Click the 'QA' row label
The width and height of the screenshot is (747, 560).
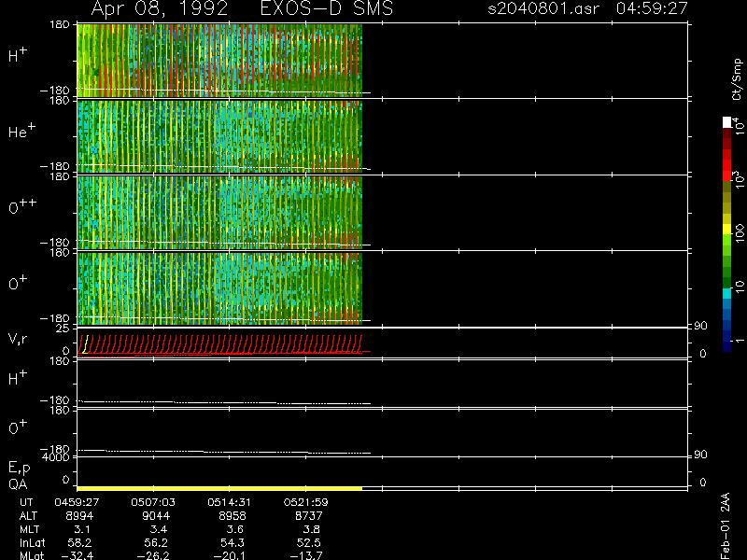18,484
